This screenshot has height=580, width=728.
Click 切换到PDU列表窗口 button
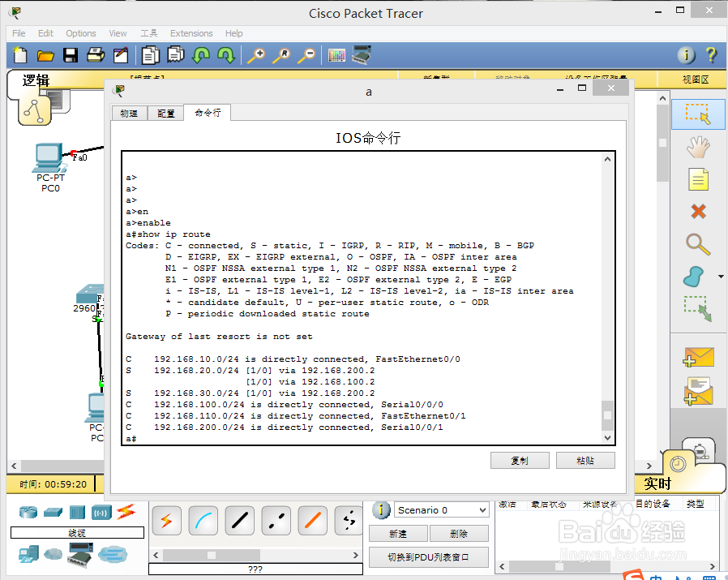(x=429, y=557)
